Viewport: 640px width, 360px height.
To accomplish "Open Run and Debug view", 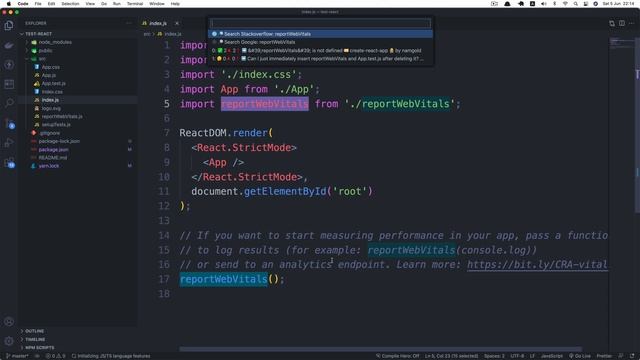I will 9,142.
